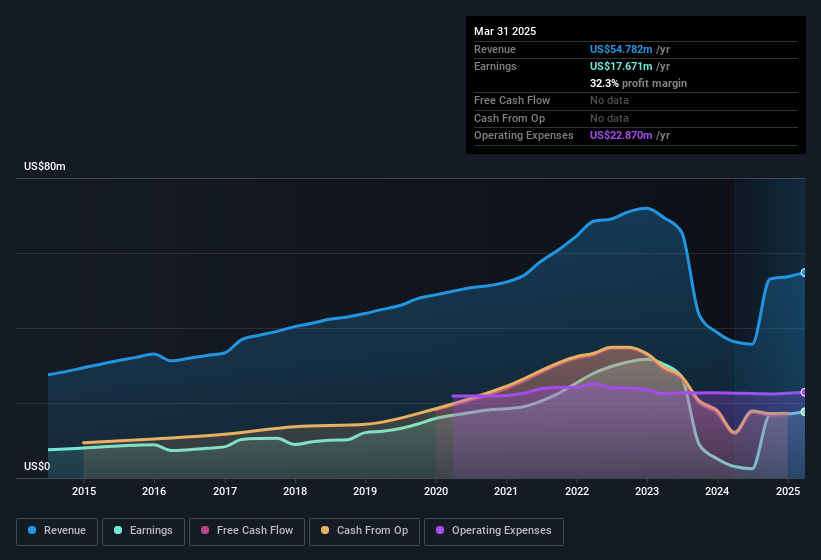Click the Free Cash Flow No data value
Viewport: 821px width, 560px height.
[x=609, y=100]
